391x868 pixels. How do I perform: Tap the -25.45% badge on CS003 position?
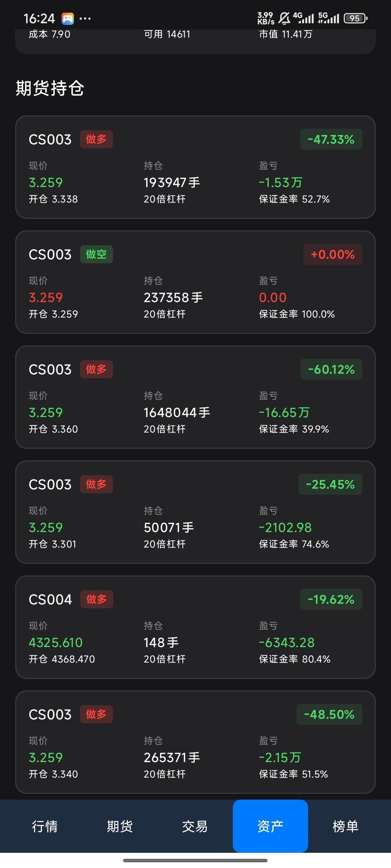pyautogui.click(x=330, y=484)
